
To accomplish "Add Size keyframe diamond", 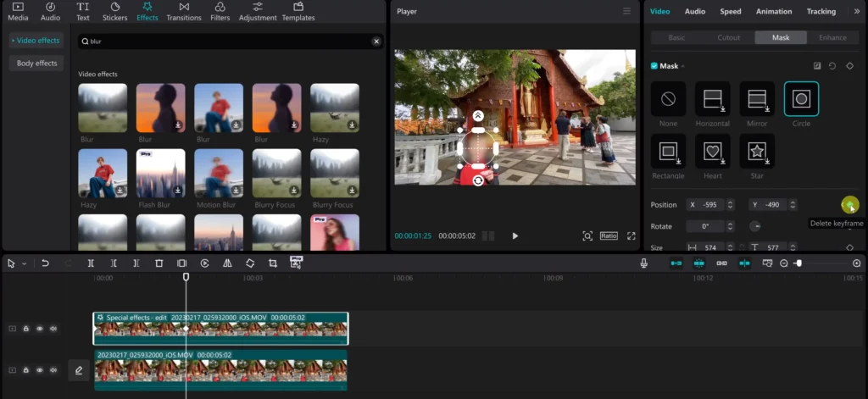I will (x=849, y=247).
